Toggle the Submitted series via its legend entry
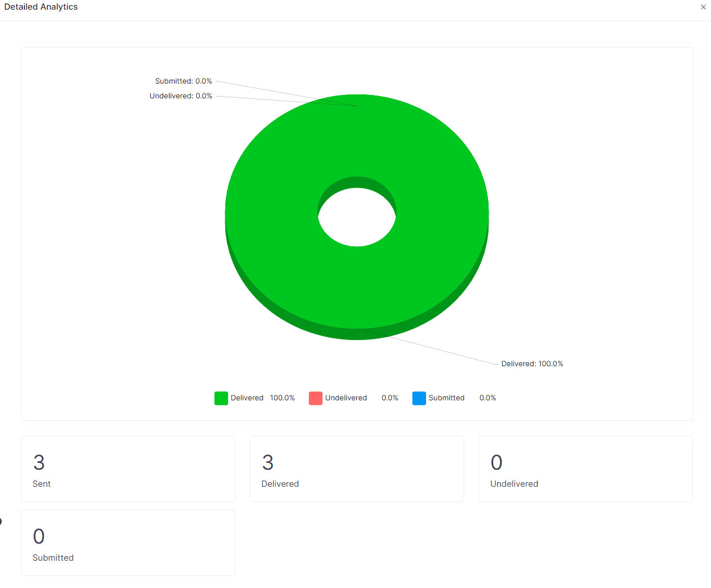The image size is (711, 588). coord(447,398)
